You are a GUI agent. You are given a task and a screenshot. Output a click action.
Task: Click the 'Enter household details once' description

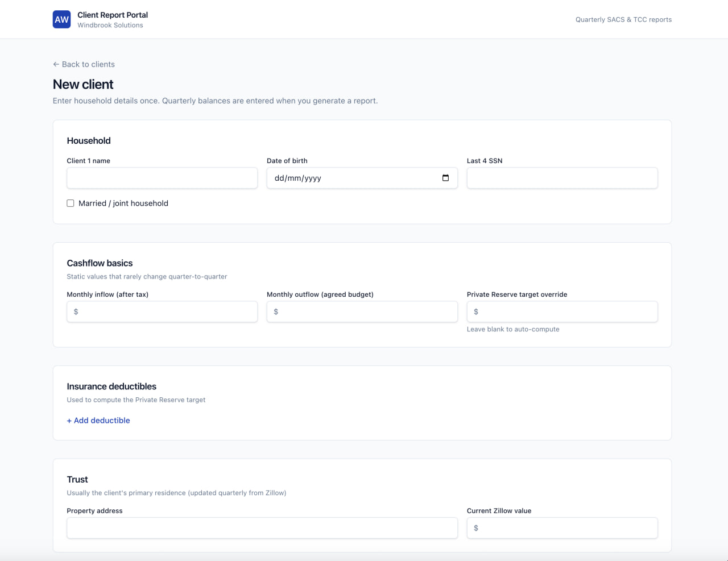coord(215,101)
